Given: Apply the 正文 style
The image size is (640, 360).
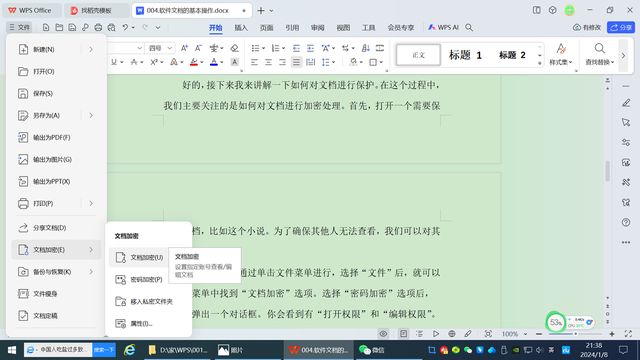Looking at the screenshot, I should [x=418, y=55].
